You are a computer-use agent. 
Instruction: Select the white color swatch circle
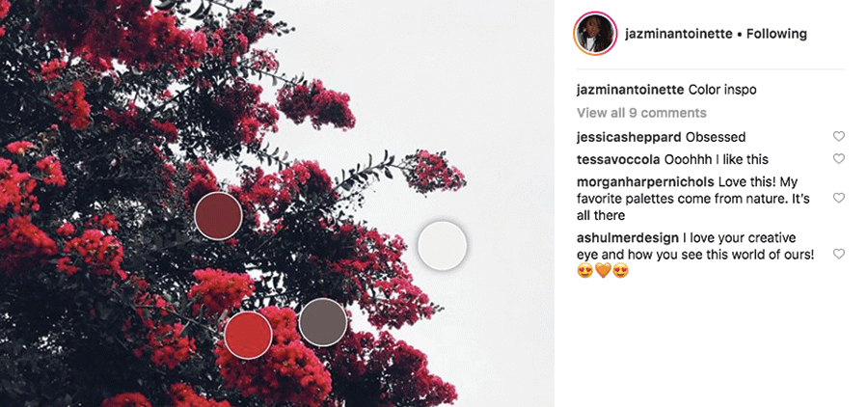pos(442,245)
